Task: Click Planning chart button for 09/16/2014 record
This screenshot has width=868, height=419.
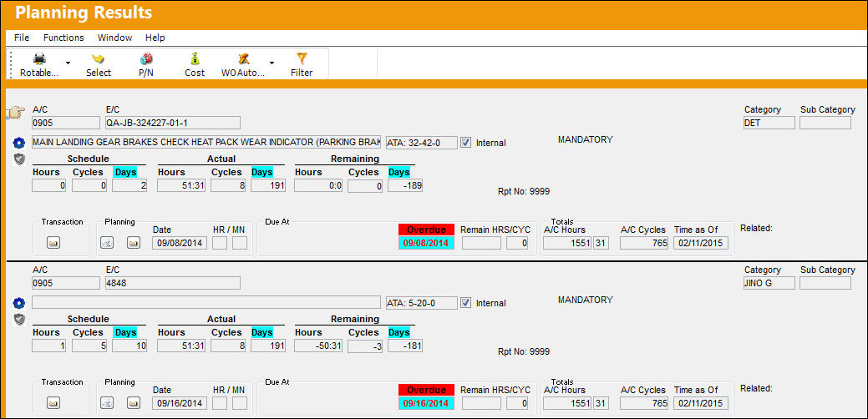Action: click(106, 403)
